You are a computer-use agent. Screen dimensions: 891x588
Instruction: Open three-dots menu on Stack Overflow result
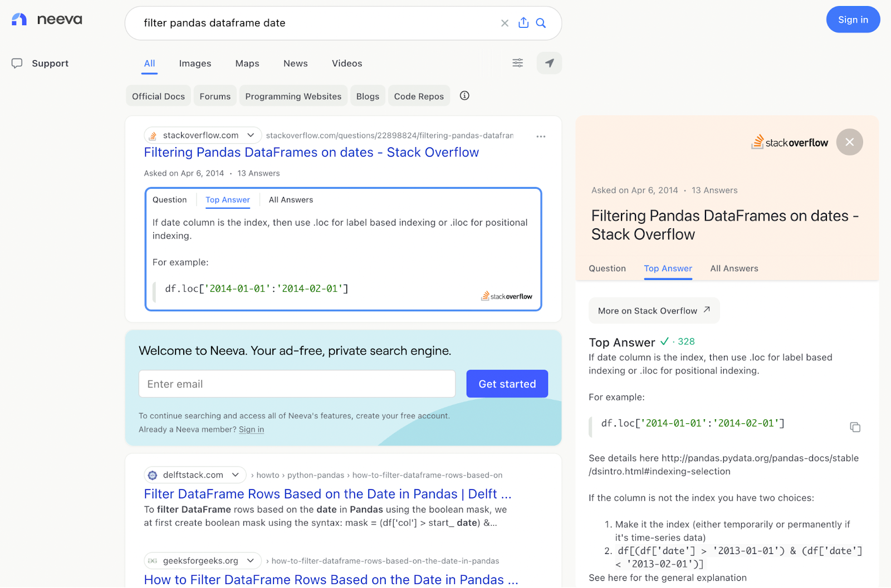click(x=541, y=136)
